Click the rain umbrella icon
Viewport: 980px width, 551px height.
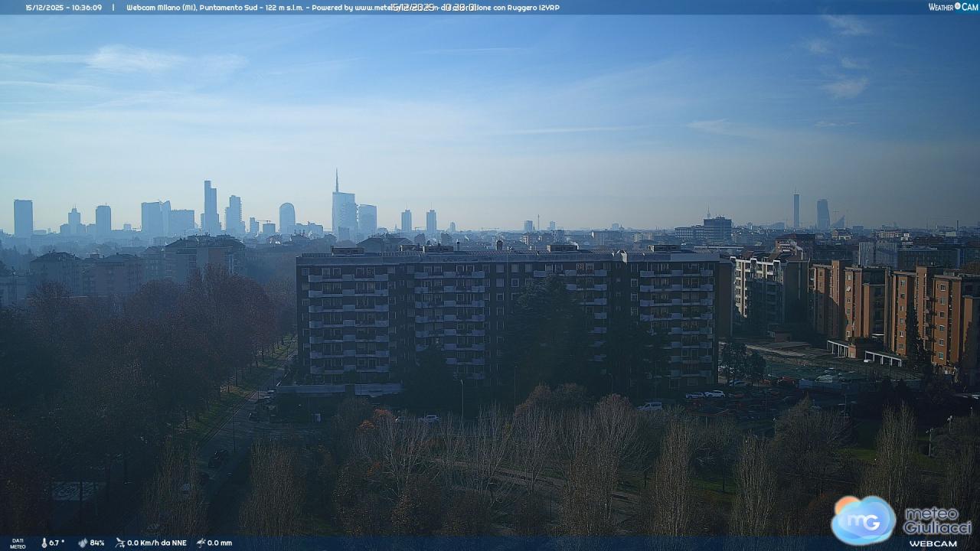[x=201, y=543]
